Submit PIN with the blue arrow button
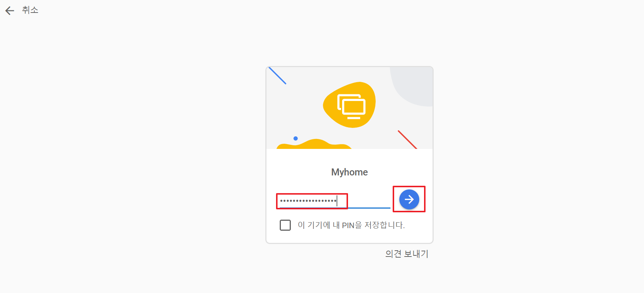The width and height of the screenshot is (644, 293). pos(409,199)
